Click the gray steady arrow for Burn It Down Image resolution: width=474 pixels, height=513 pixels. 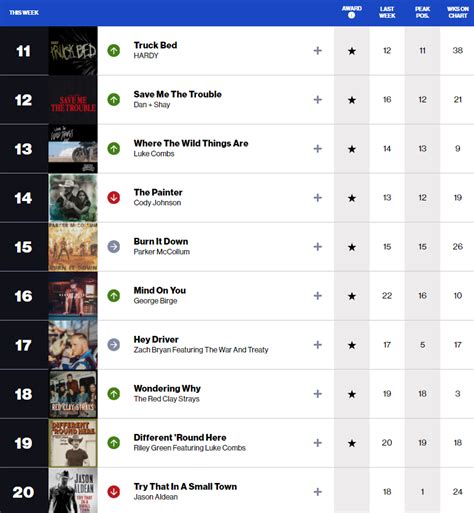click(x=114, y=247)
